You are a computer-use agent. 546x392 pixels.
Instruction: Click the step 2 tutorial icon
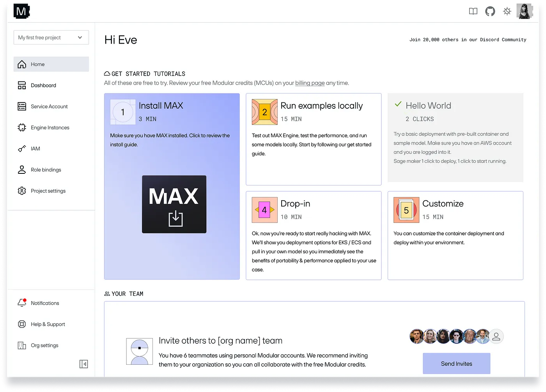[x=265, y=112]
